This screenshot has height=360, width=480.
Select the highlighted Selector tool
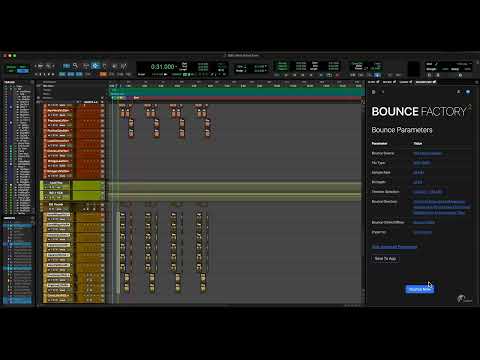pos(95,66)
